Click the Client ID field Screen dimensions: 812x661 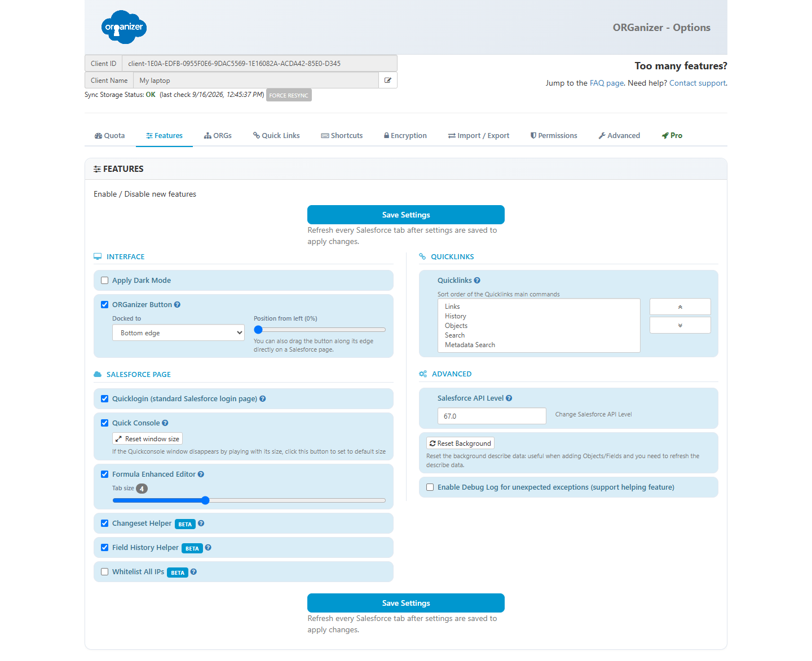coord(259,64)
